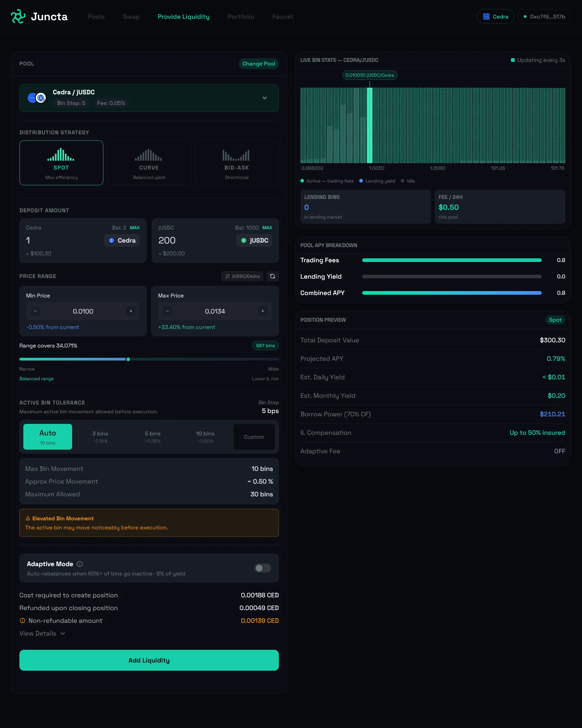Open wallet menu 0xc7f9...517b
This screenshot has height=728, width=582.
tap(544, 17)
